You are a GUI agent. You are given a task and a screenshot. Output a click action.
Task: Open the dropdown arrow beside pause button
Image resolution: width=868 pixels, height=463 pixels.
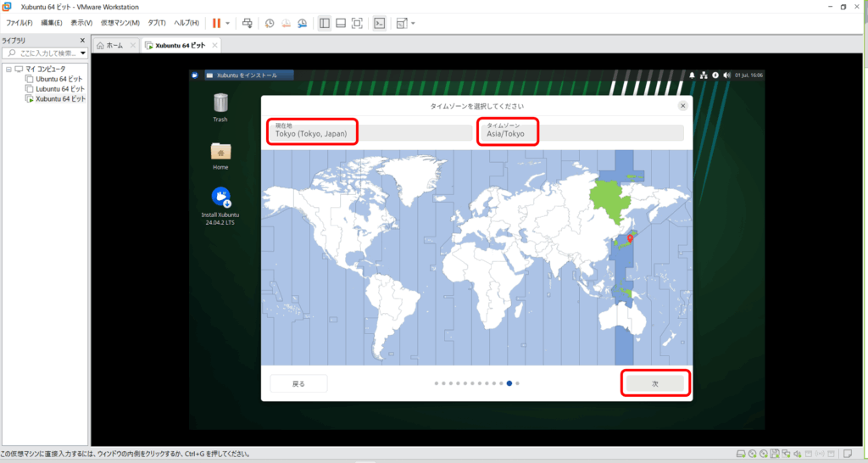pos(227,23)
